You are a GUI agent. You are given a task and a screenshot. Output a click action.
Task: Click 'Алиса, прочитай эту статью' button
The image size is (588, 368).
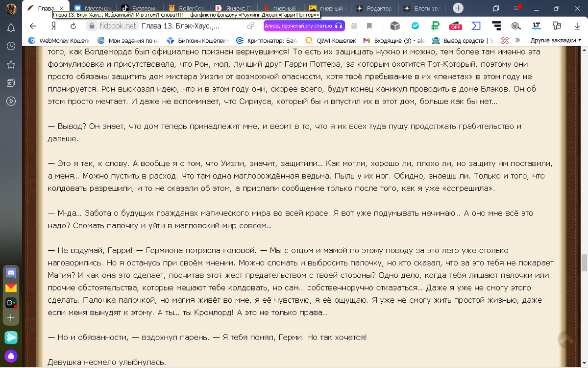(304, 26)
